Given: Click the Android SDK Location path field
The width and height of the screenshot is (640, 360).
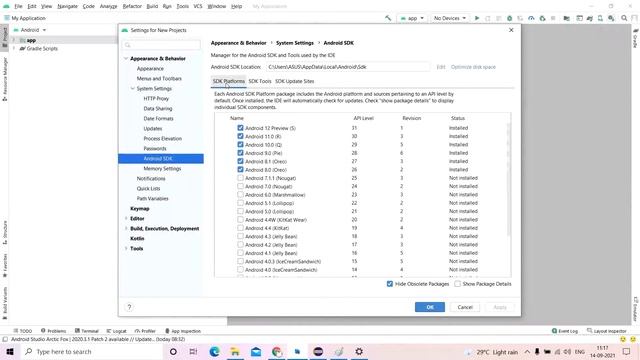Looking at the screenshot, I should [x=348, y=67].
